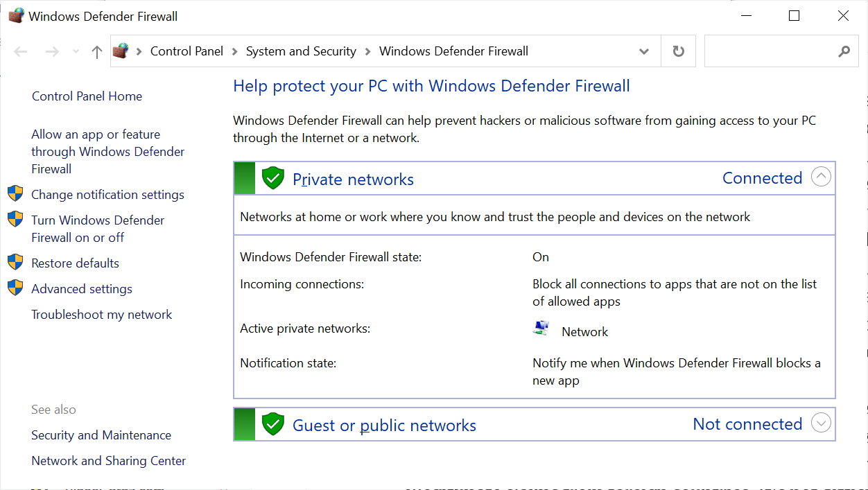This screenshot has height=490, width=868.
Task: Click the Back navigation arrow
Action: (21, 52)
